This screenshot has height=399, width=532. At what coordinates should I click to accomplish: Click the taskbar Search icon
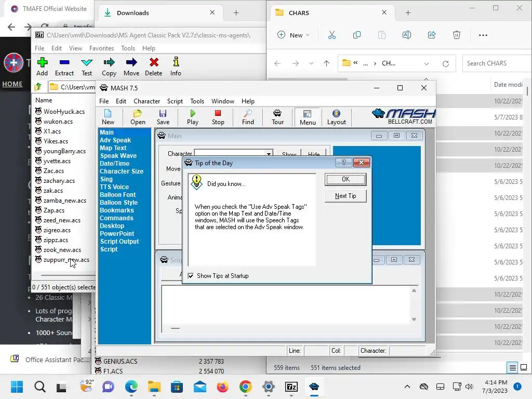(x=39, y=387)
